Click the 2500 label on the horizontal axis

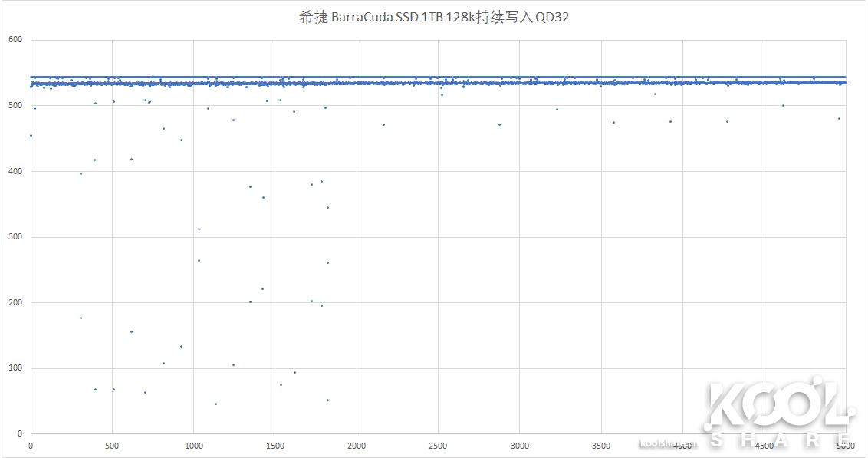coord(439,444)
